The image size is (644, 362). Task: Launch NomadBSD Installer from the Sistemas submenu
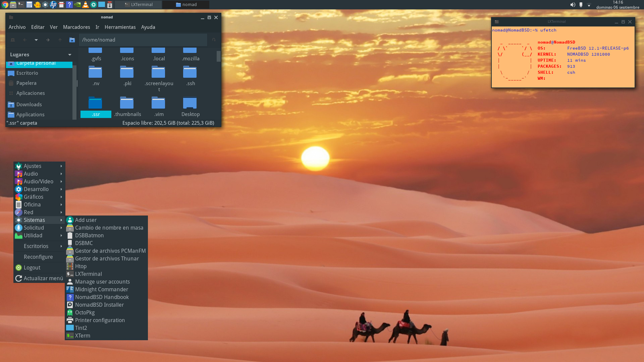[x=99, y=305]
